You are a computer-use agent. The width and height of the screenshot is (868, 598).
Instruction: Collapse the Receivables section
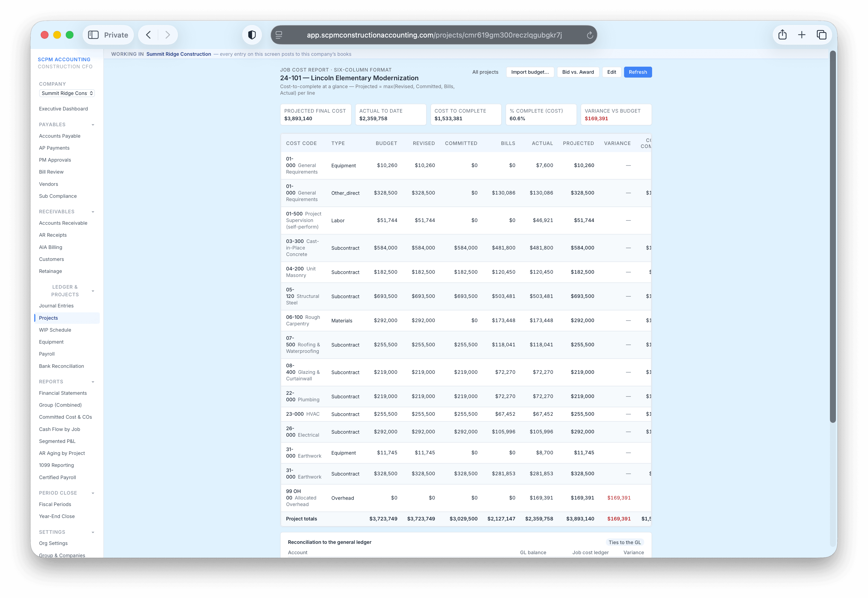point(93,212)
